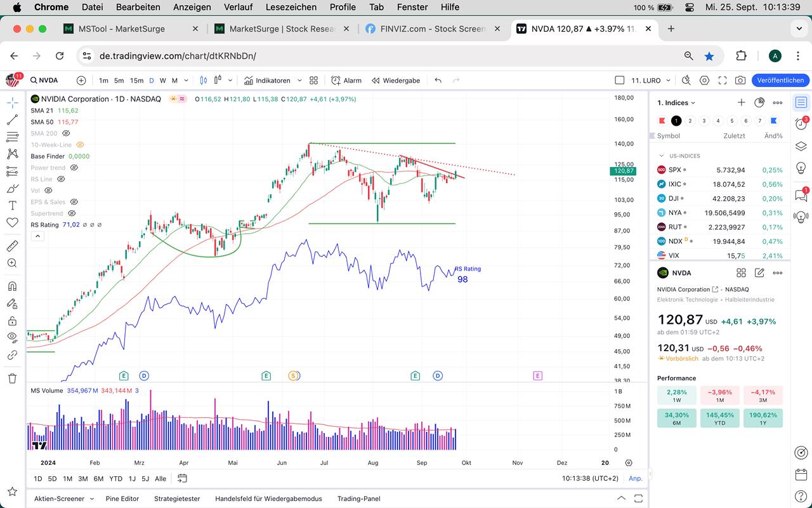Select the YTD time range
This screenshot has height=508, width=812.
pos(115,479)
